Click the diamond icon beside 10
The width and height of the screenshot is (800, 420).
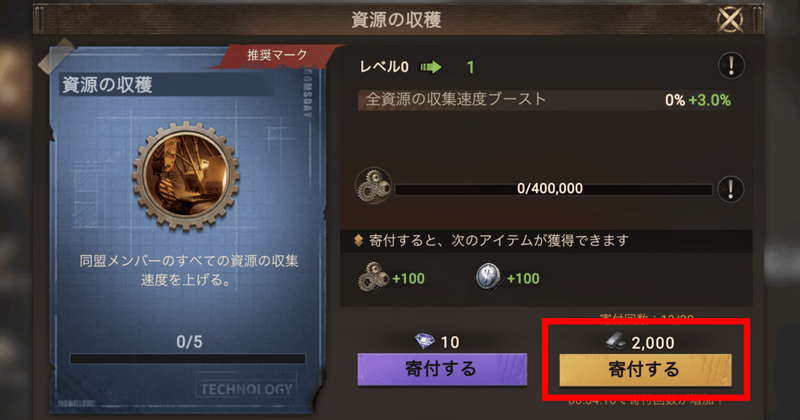click(424, 341)
